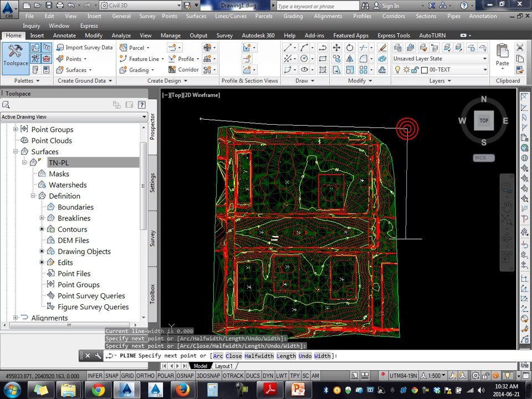Toggle the layer freeze sun icon
The width and height of the screenshot is (532, 399).
(x=406, y=70)
